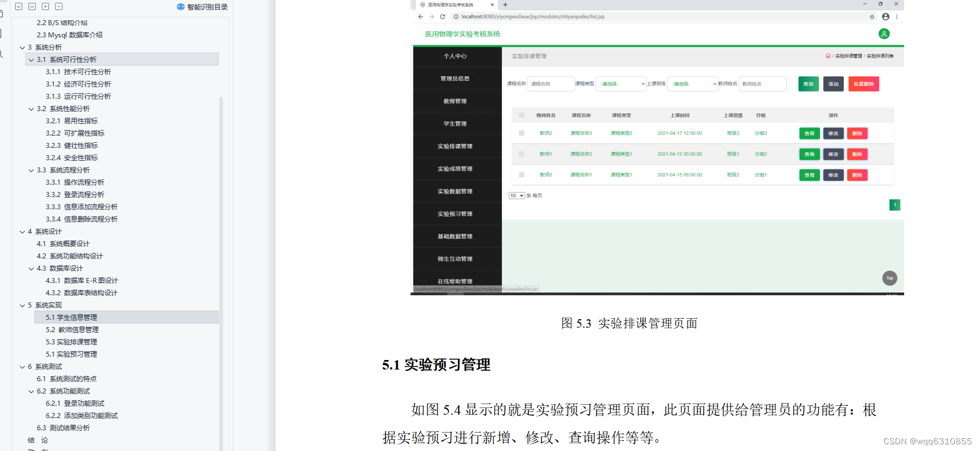
Task: Jump to 6.3 测试结果分析 in outline
Action: coord(63,428)
